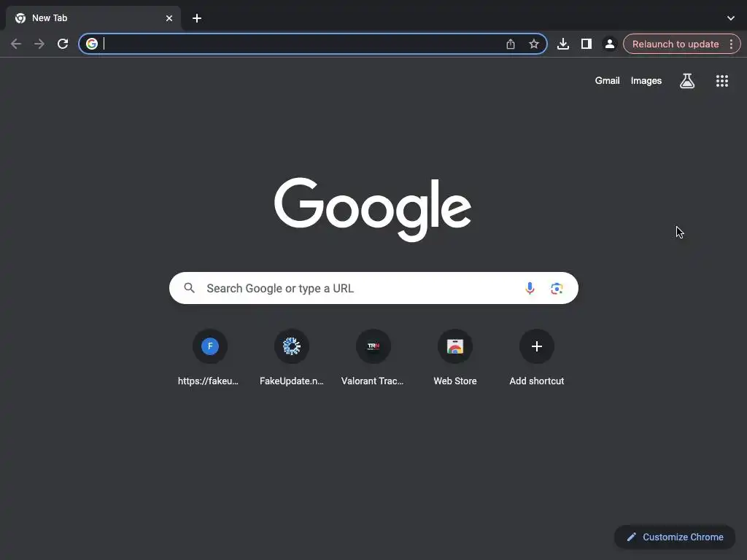Close the New Tab tab
This screenshot has height=560, width=747.
pos(169,18)
